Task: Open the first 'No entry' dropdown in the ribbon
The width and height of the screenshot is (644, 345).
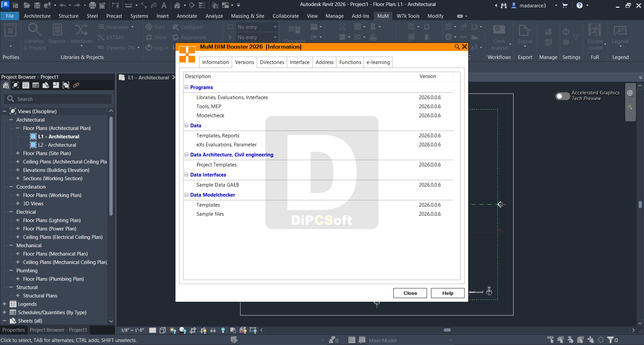Action: tap(257, 27)
